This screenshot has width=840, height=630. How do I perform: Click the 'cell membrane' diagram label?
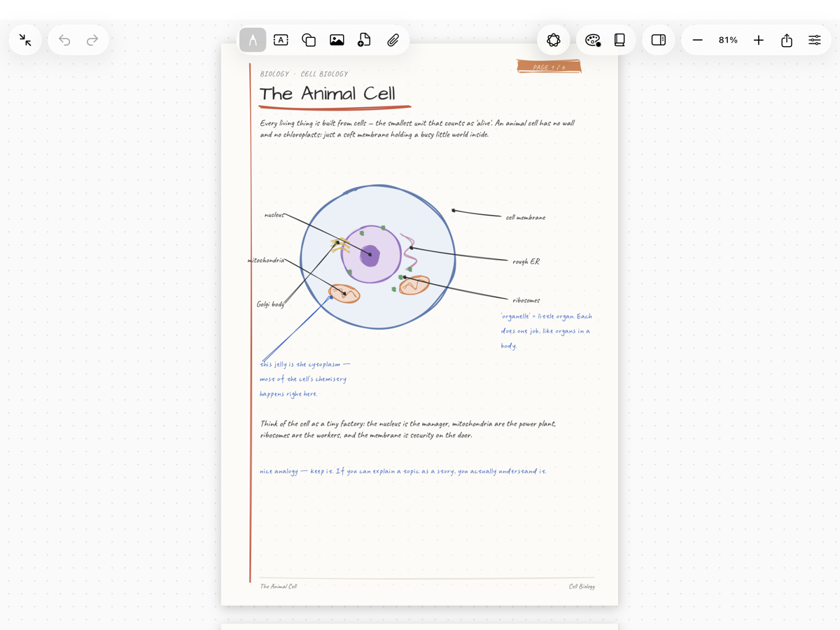(526, 218)
